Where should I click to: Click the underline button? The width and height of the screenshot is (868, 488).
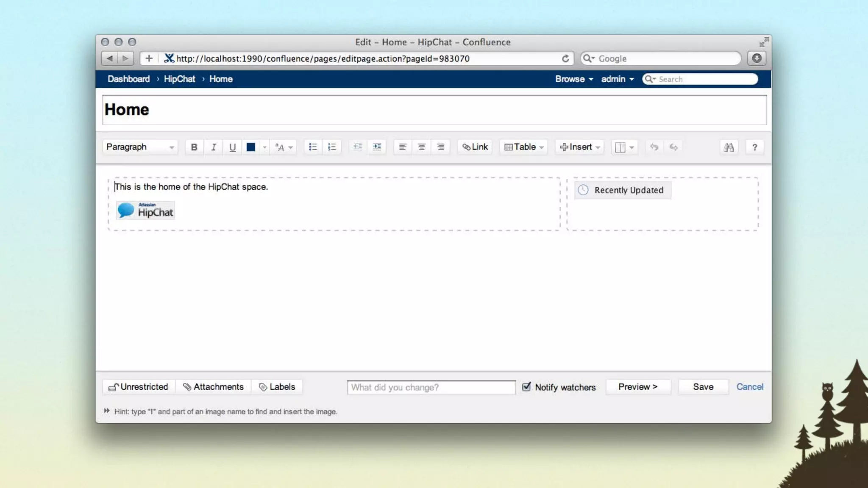point(232,147)
